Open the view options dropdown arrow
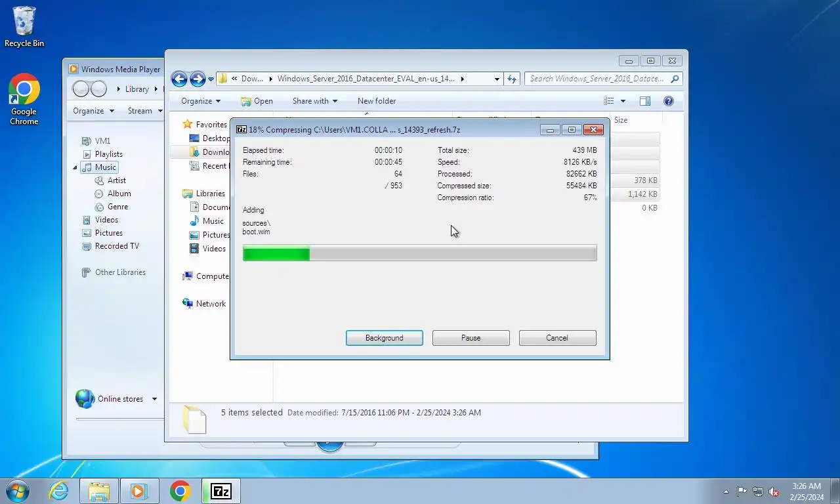Image resolution: width=840 pixels, height=504 pixels. pyautogui.click(x=623, y=101)
